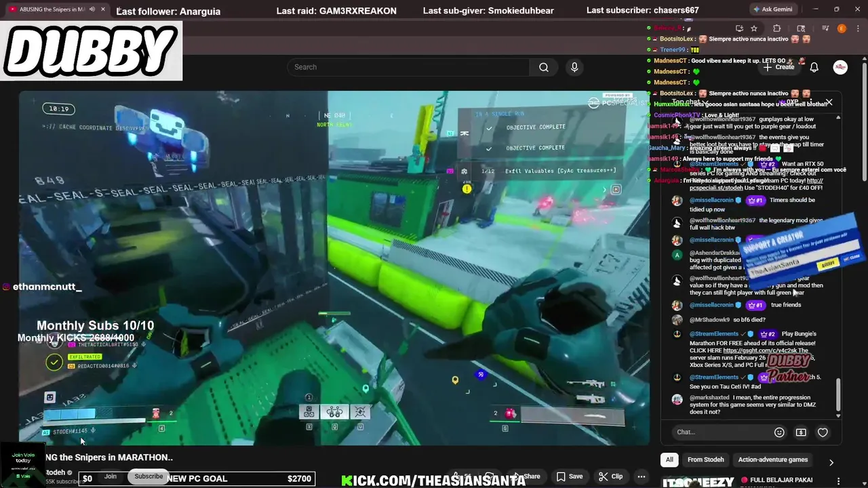Click markshaxted's chat avatar
Image resolution: width=868 pixels, height=488 pixels.
click(x=677, y=399)
